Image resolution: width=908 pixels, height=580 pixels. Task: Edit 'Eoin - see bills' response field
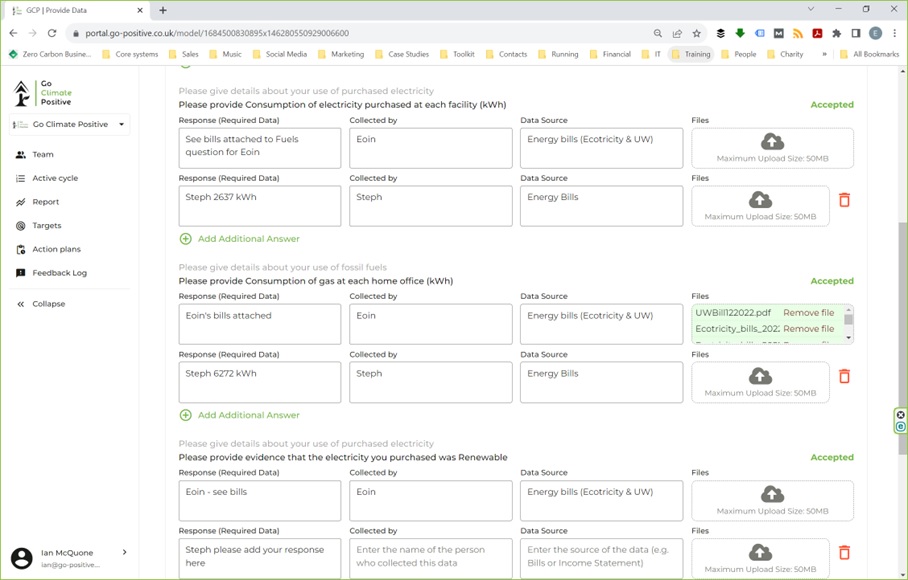[x=259, y=501]
